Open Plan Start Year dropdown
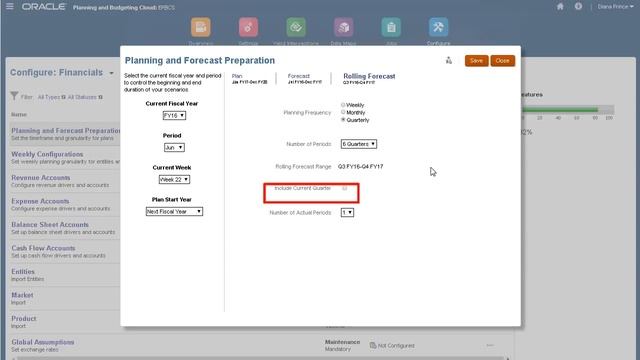This screenshot has height=360, width=640. [x=174, y=211]
